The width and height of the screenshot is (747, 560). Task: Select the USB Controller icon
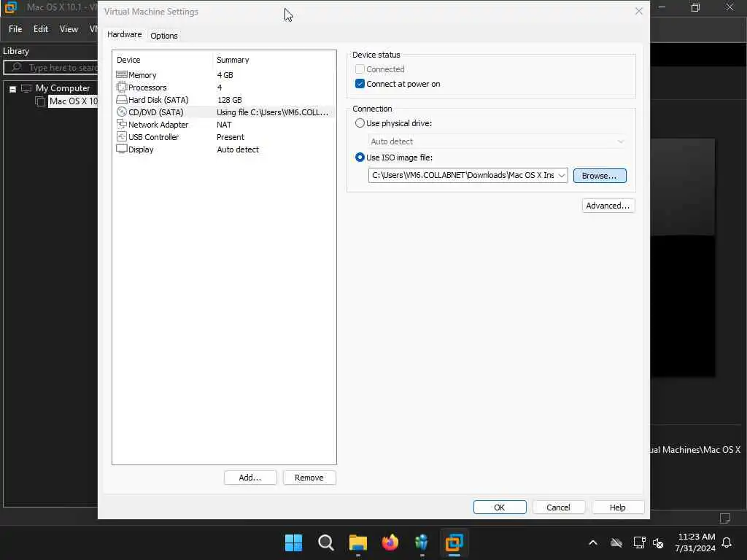pyautogui.click(x=122, y=136)
